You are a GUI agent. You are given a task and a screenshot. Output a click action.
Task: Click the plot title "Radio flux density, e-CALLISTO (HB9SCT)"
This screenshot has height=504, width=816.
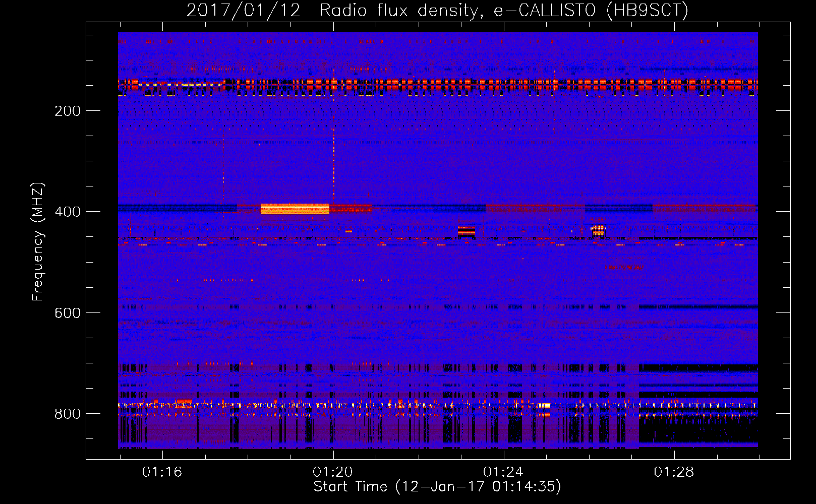504,10
